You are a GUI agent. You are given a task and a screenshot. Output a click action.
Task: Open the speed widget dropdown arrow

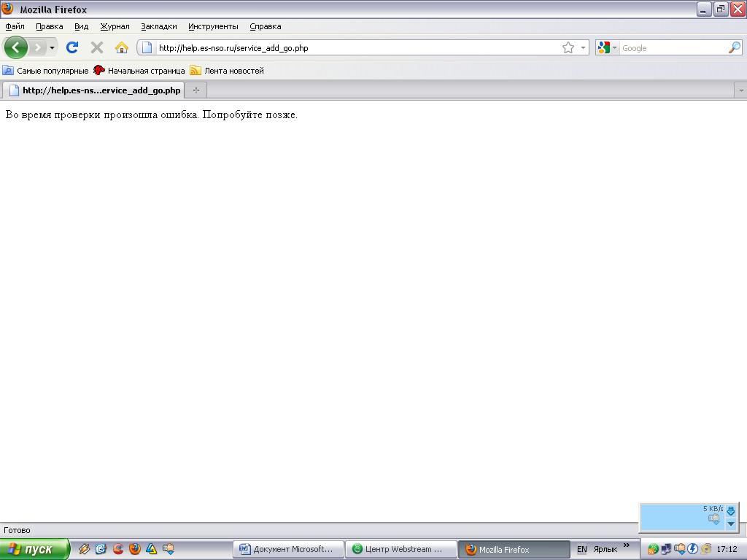pyautogui.click(x=731, y=524)
